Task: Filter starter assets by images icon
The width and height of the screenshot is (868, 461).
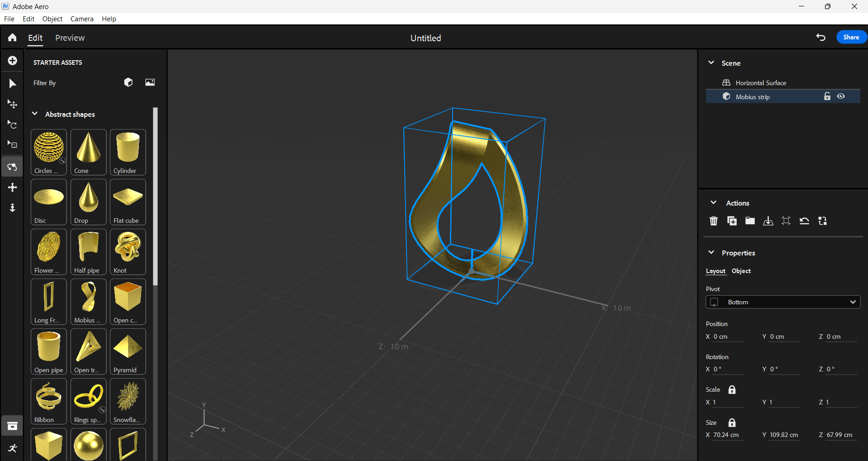Action: [x=150, y=82]
